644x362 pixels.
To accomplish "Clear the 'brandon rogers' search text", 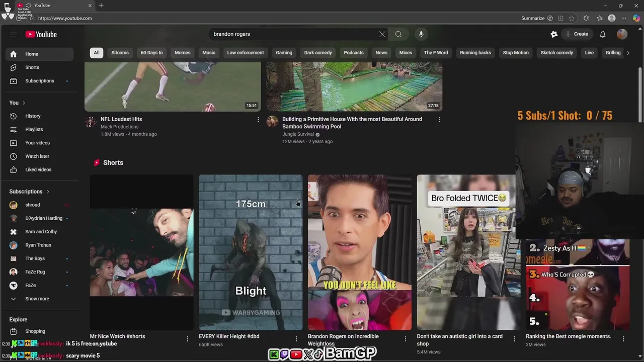I will click(382, 34).
